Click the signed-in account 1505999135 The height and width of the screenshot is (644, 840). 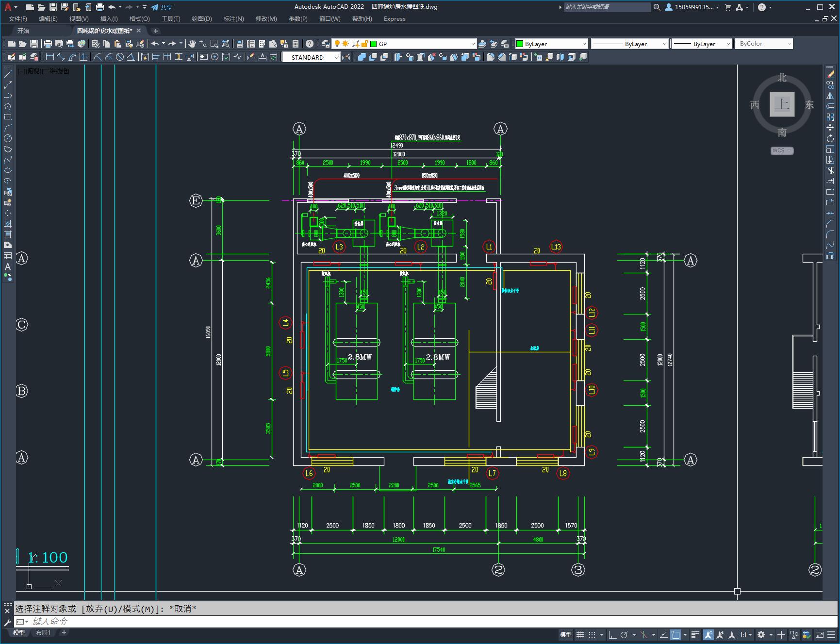tap(692, 7)
